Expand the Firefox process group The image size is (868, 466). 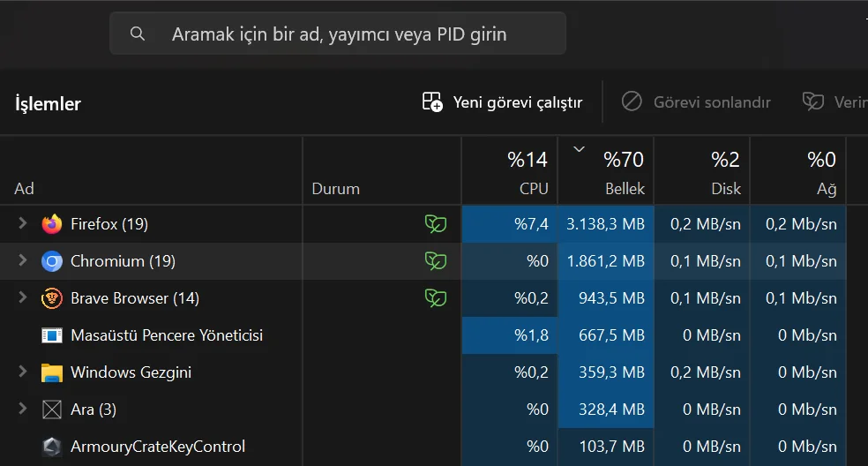pyautogui.click(x=23, y=224)
